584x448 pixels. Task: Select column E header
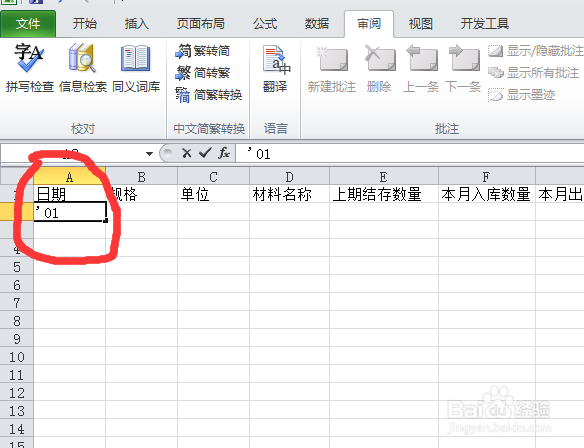(384, 177)
